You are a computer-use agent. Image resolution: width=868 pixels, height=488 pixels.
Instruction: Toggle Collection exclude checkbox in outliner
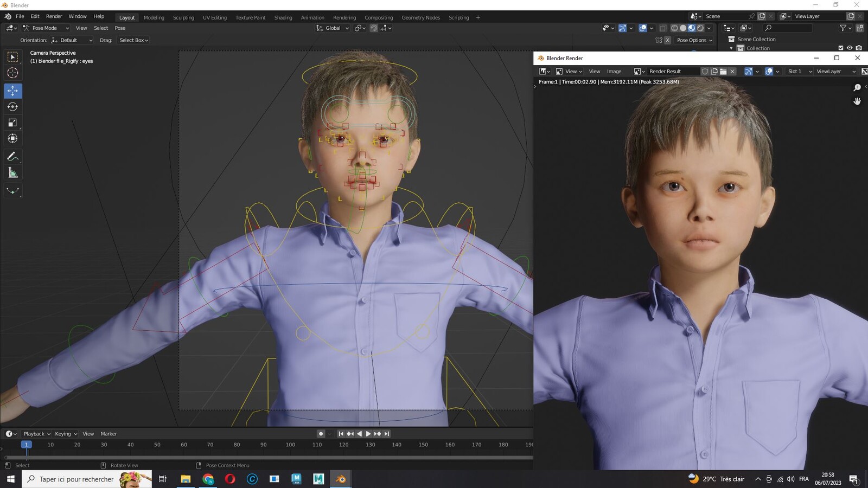point(841,48)
